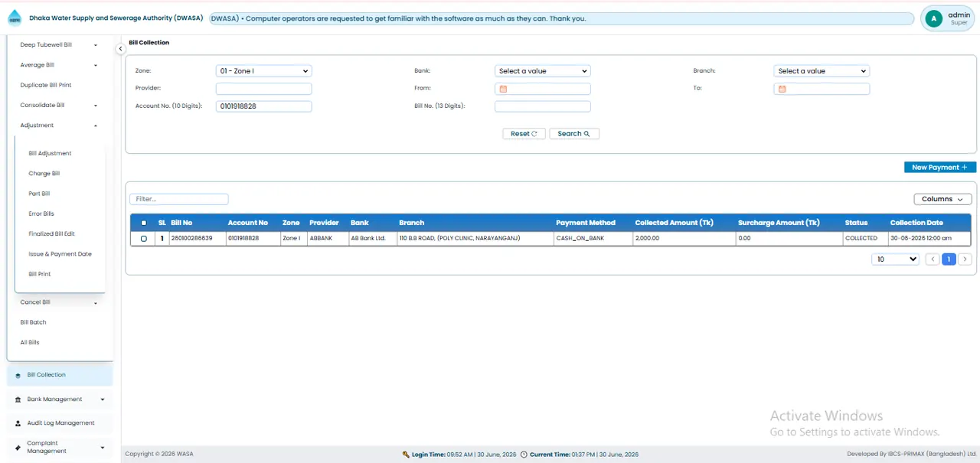Image resolution: width=980 pixels, height=463 pixels.
Task: Click the Account No field containing 0101918828
Action: 263,106
